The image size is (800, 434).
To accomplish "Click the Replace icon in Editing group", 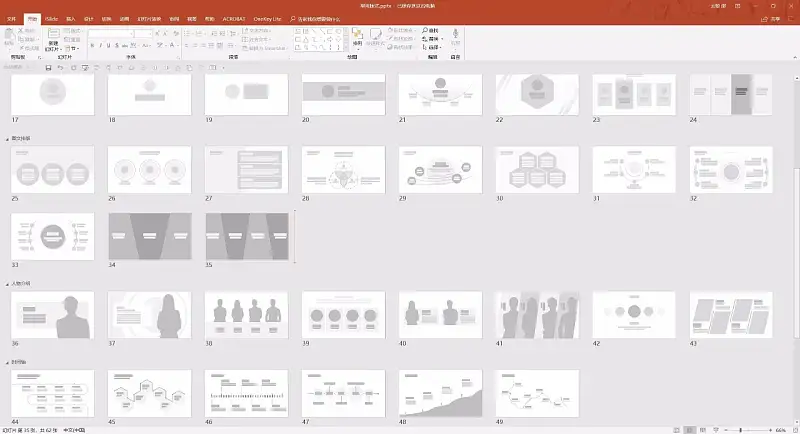I will [x=425, y=39].
